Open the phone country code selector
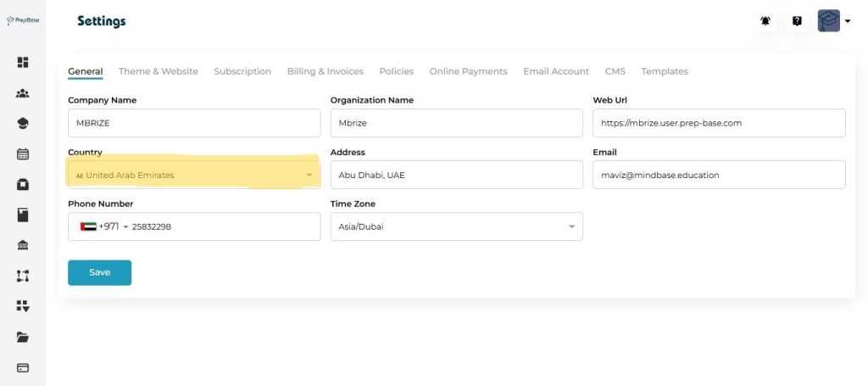 click(x=103, y=227)
